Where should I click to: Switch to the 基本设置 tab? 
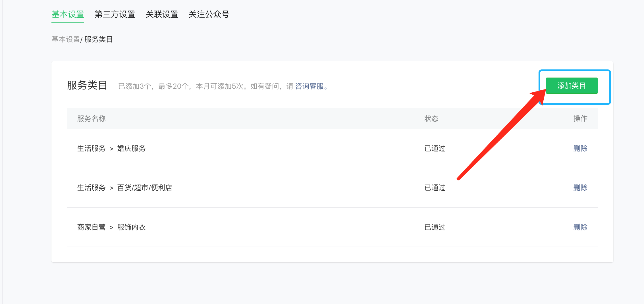pyautogui.click(x=68, y=14)
